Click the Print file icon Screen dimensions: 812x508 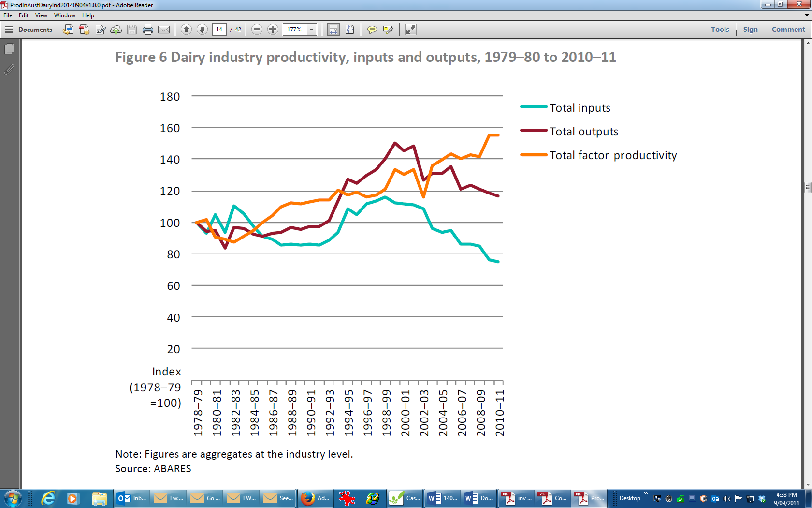tap(148, 30)
